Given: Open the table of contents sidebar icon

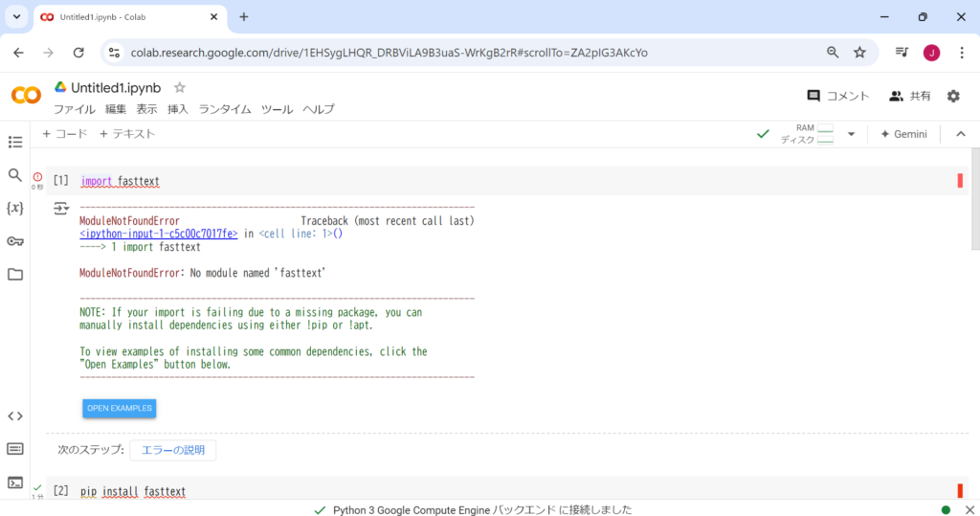Looking at the screenshot, I should tap(14, 142).
